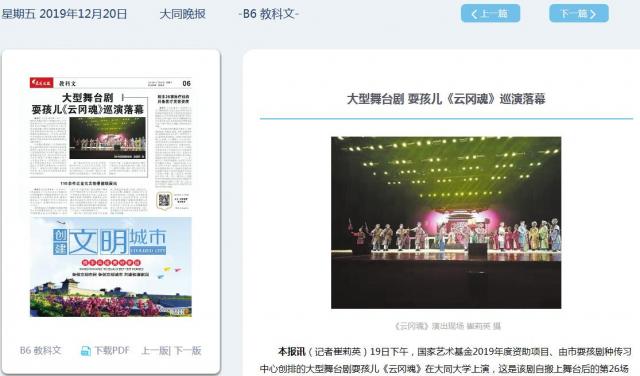Select 上一版 previous page link
640x376 pixels.
click(155, 351)
